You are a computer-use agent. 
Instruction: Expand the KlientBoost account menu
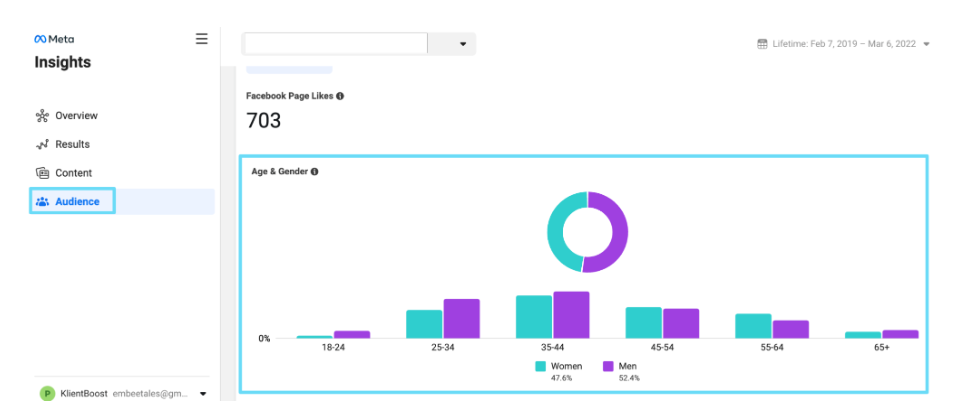204,394
